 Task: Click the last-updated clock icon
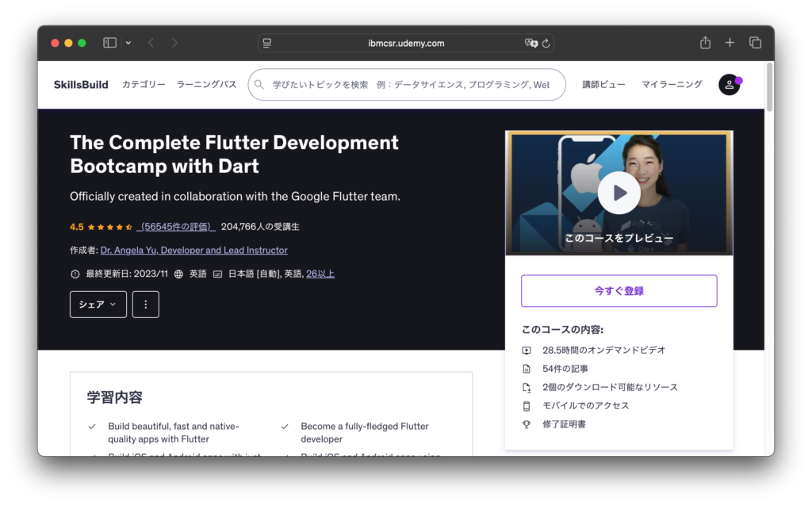[x=75, y=274]
